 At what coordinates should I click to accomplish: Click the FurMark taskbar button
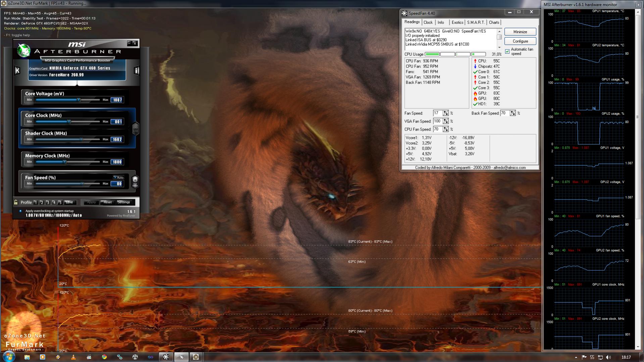coord(196,357)
